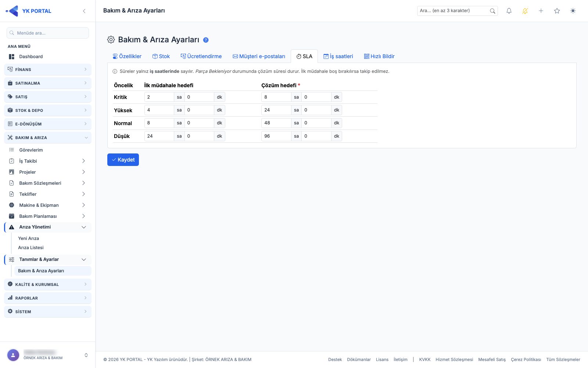Collapse the sidebar with the arrow icon
The image size is (588, 368).
[x=84, y=11]
